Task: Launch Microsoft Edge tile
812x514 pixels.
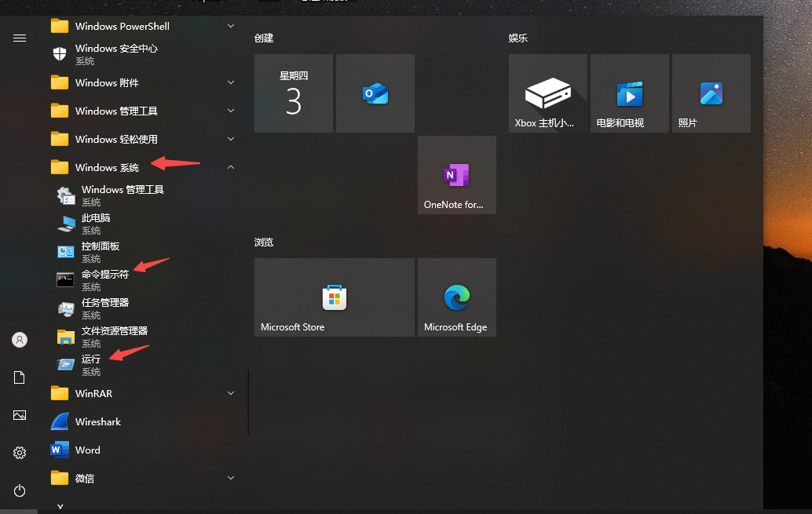Action: click(x=456, y=297)
